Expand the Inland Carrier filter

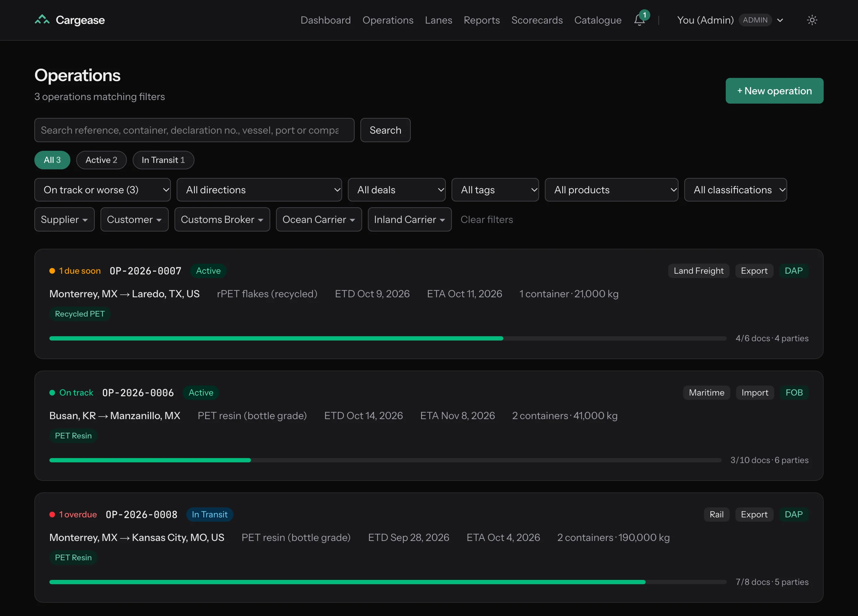(x=409, y=219)
